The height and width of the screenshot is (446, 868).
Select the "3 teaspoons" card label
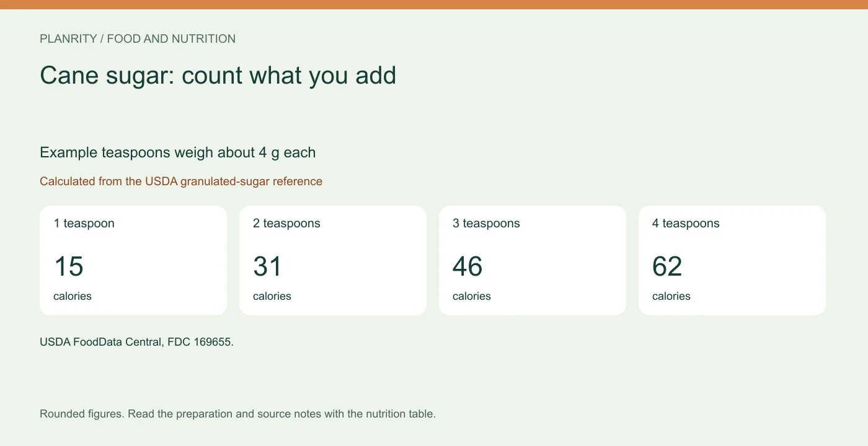coord(486,224)
